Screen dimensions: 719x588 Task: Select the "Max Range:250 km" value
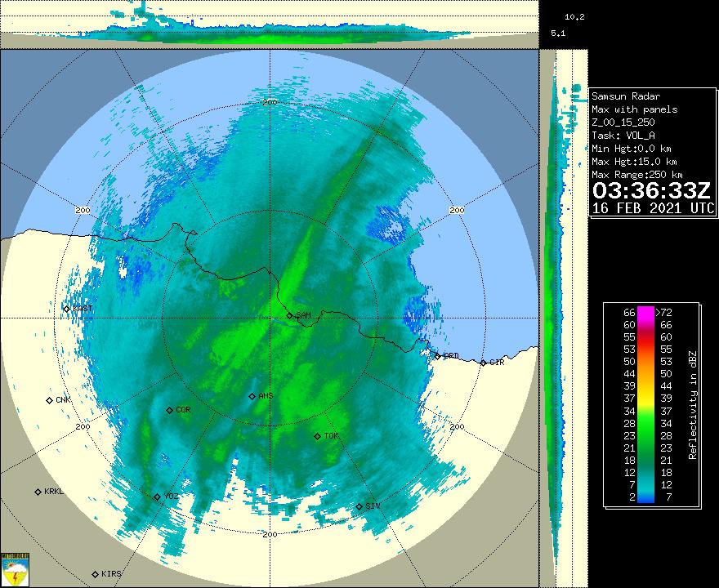coord(637,175)
